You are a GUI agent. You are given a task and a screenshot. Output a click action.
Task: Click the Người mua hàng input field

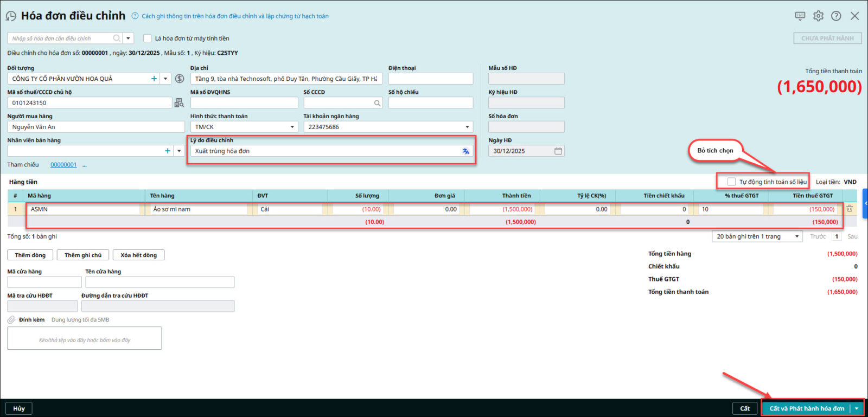tap(95, 127)
